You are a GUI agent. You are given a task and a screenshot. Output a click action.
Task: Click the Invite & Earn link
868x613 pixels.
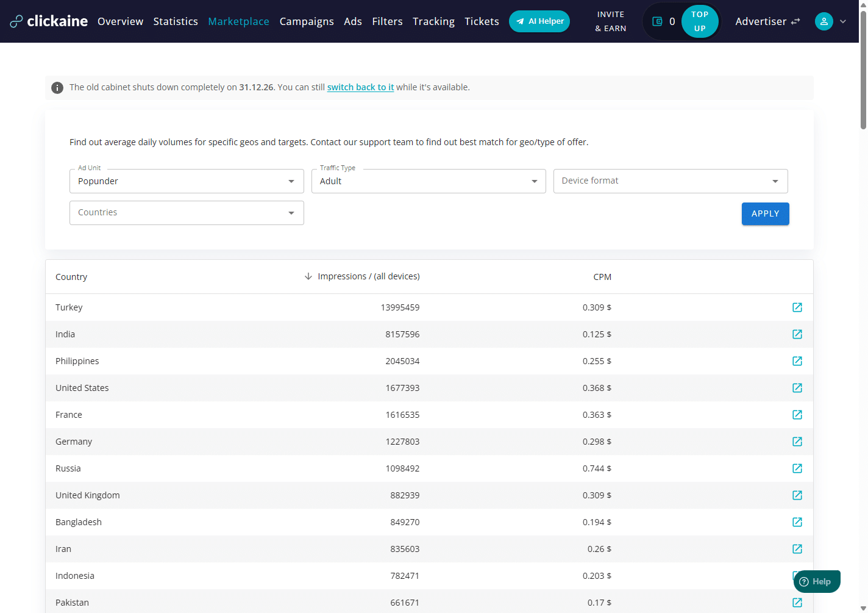pos(610,21)
